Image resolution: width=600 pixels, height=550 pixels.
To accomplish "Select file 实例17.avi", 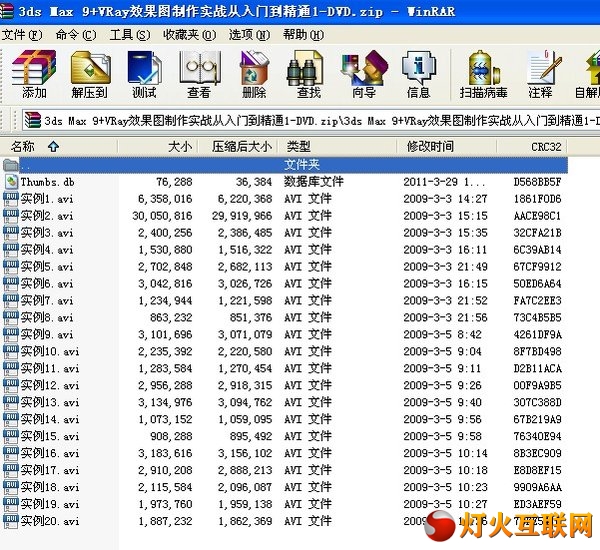I will coord(50,470).
